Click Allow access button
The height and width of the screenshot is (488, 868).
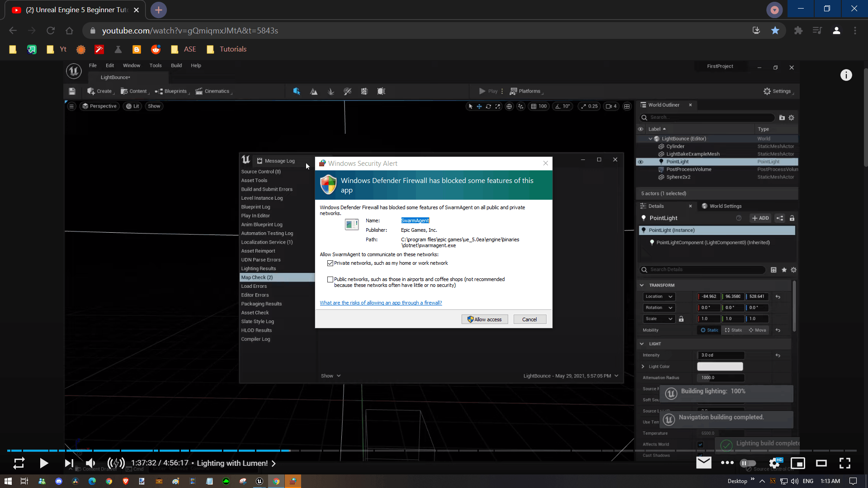[x=484, y=319]
